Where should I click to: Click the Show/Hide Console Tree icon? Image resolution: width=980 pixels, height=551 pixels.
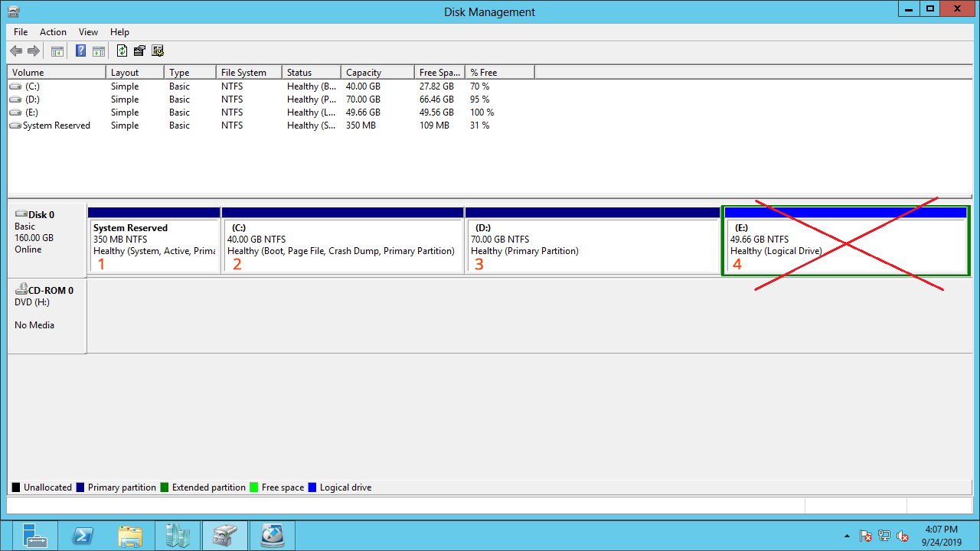[x=57, y=51]
